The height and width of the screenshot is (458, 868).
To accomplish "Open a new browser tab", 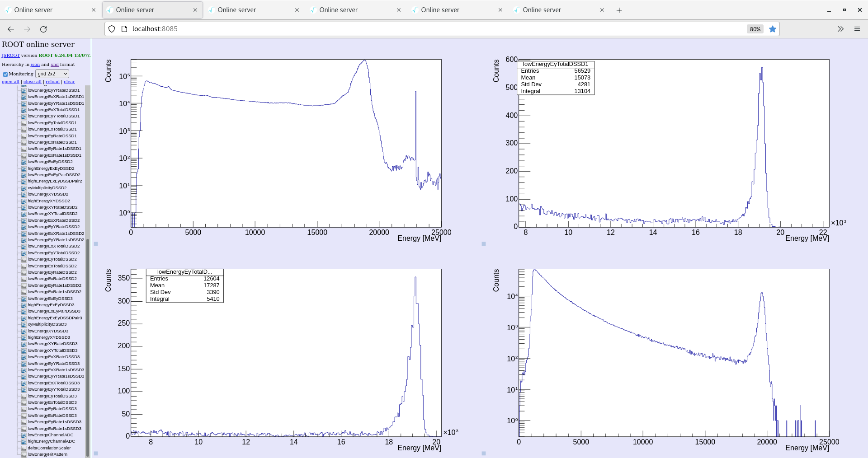I will point(619,10).
